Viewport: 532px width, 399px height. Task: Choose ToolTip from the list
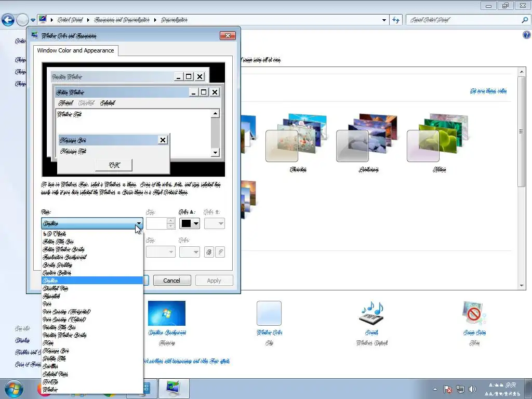[92, 382]
